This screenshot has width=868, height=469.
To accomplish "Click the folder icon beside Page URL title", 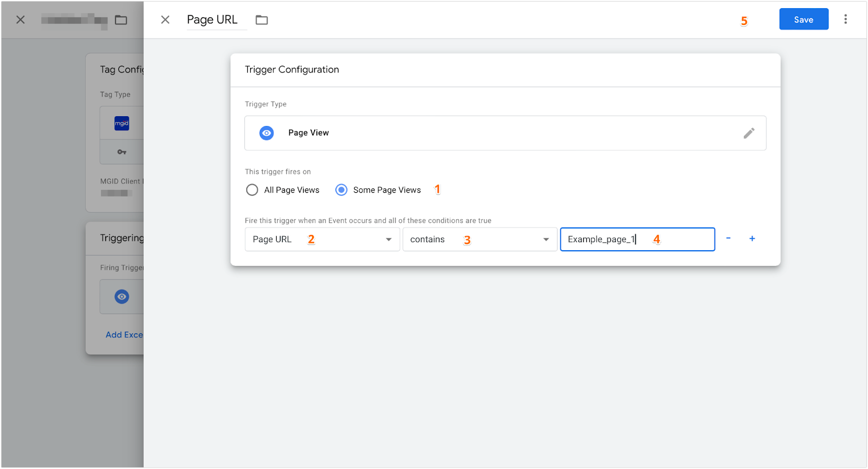I will coord(262,20).
